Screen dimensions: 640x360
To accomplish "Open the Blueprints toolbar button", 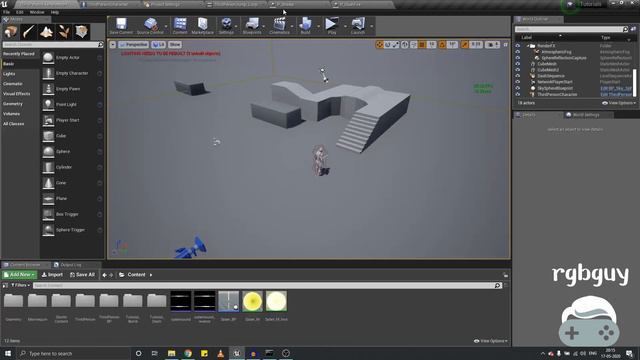I will pos(252,26).
